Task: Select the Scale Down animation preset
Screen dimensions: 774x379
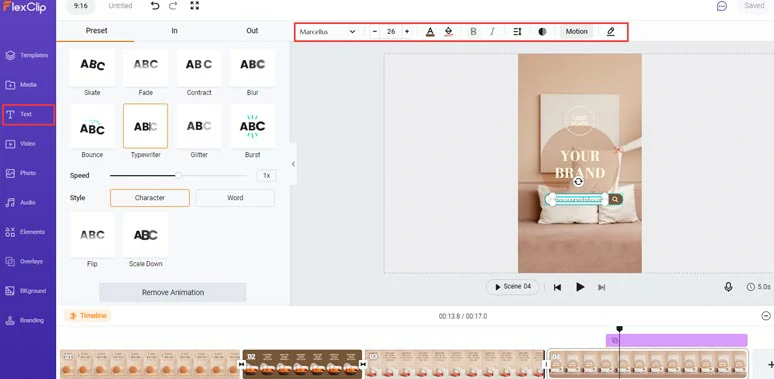Action: pos(146,236)
